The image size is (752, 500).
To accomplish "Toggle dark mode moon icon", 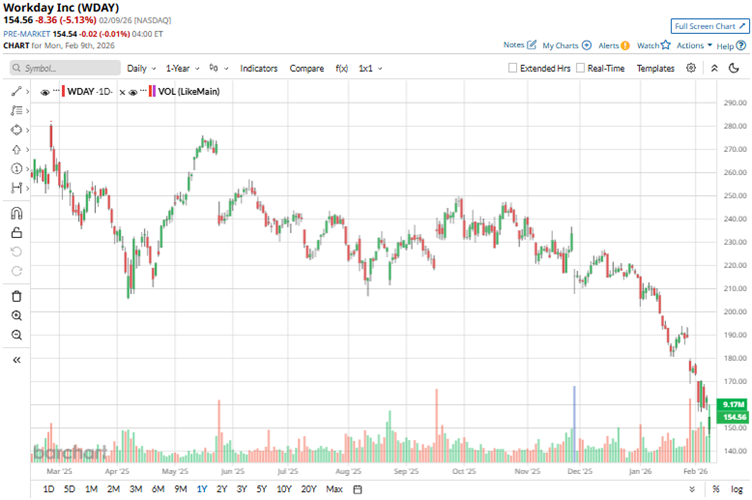I will 734,68.
